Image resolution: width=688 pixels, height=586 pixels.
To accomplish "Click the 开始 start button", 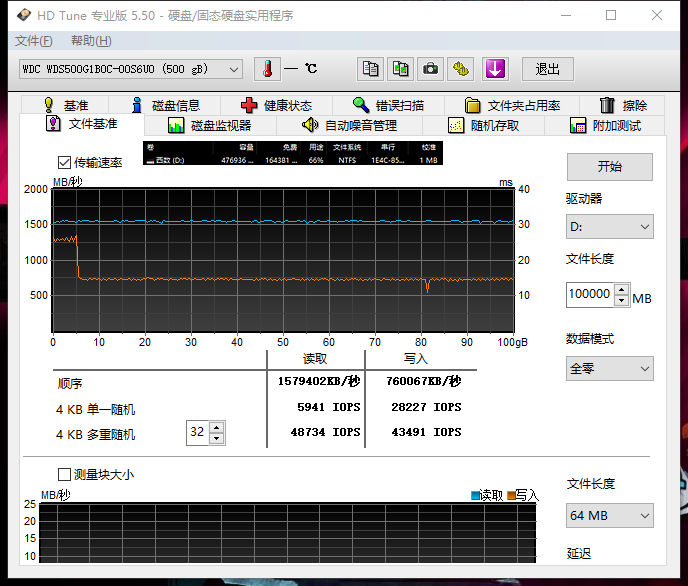I will click(x=609, y=167).
